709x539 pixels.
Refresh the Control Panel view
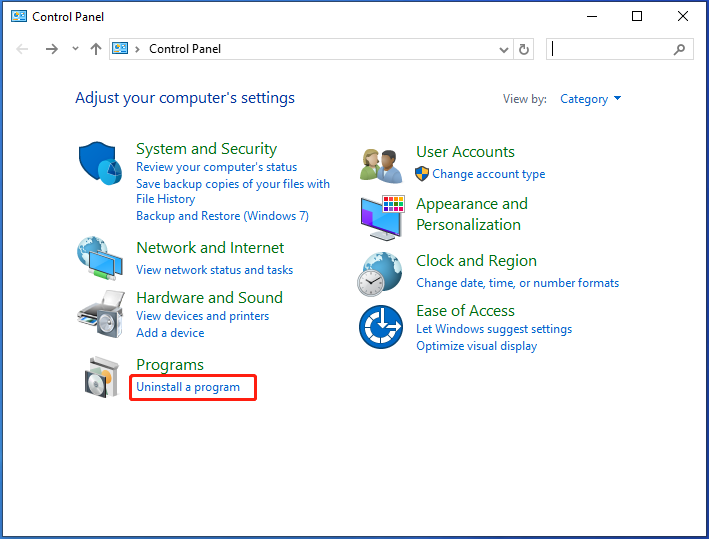tap(524, 49)
